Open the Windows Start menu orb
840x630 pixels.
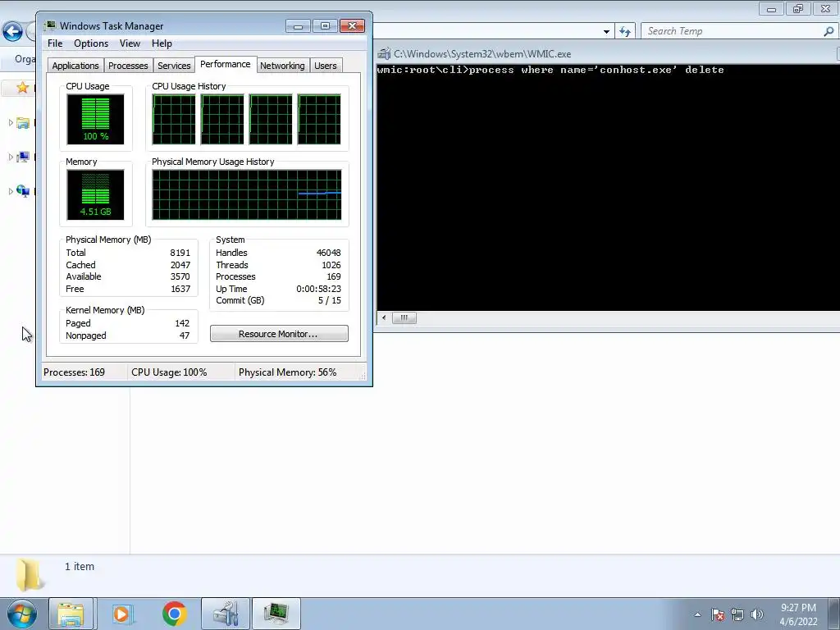[22, 614]
